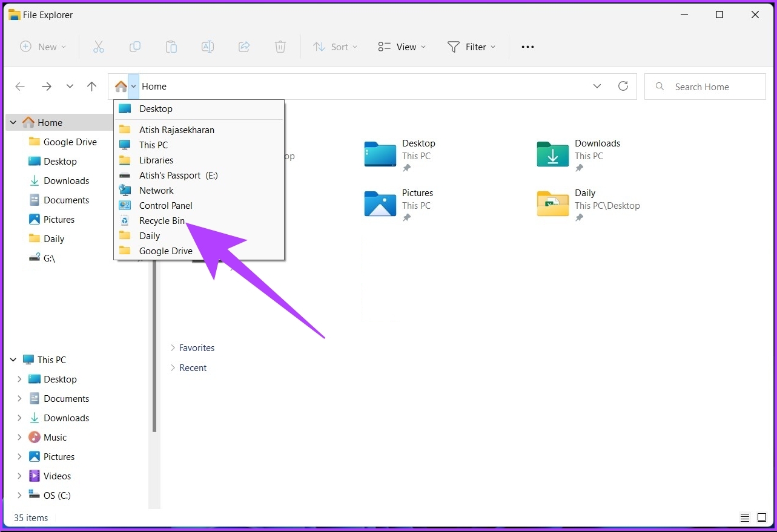The height and width of the screenshot is (532, 777).
Task: Click the Rename icon
Action: [x=208, y=47]
